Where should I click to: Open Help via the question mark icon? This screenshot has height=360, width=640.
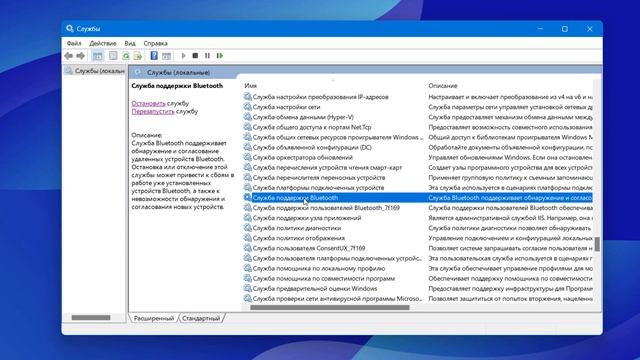(x=154, y=56)
